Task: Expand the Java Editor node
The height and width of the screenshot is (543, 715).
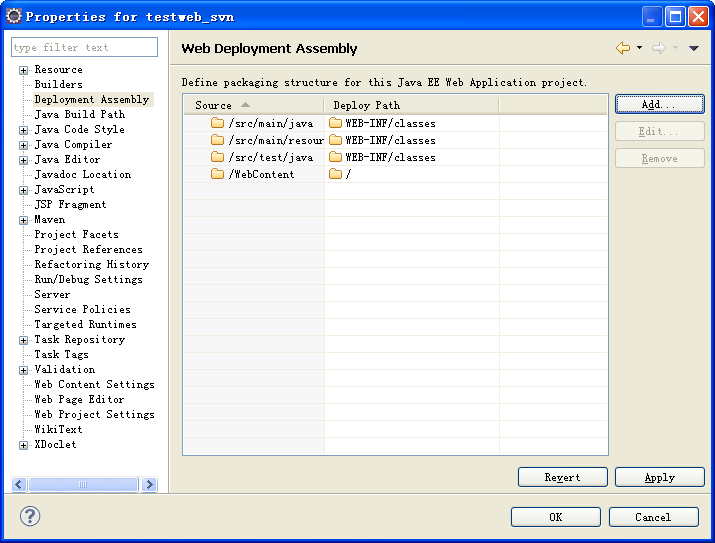Action: coord(23,160)
